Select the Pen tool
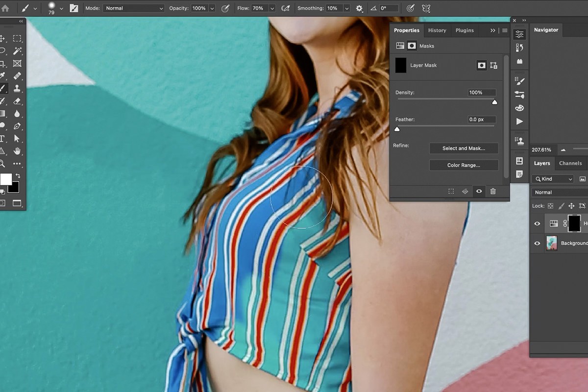Screen dimensions: 588x392 click(x=17, y=126)
